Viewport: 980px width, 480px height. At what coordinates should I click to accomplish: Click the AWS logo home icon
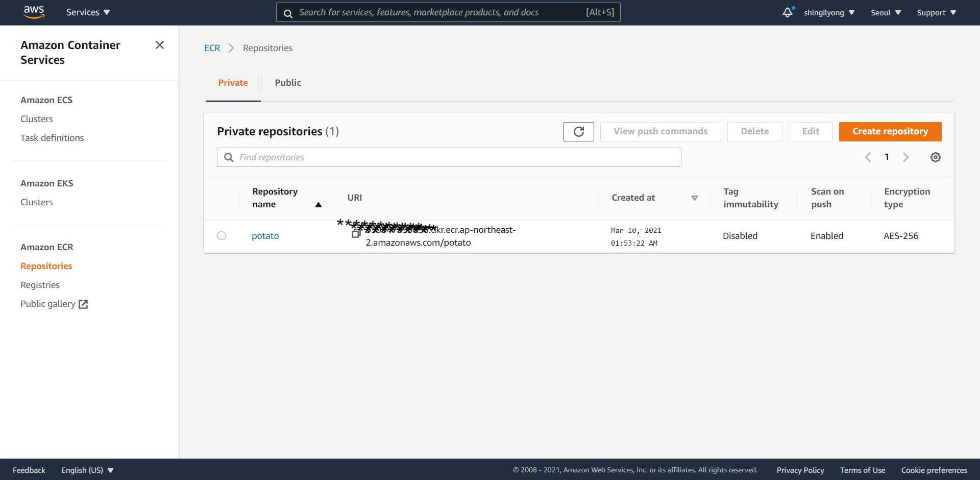click(34, 12)
